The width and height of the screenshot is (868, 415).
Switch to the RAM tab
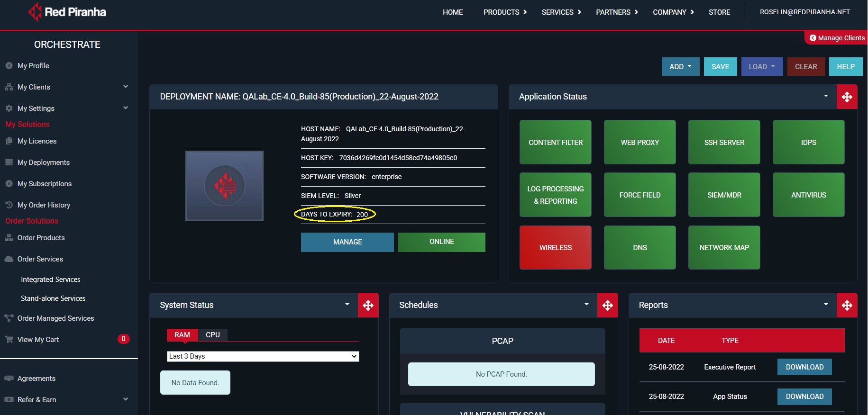click(182, 335)
